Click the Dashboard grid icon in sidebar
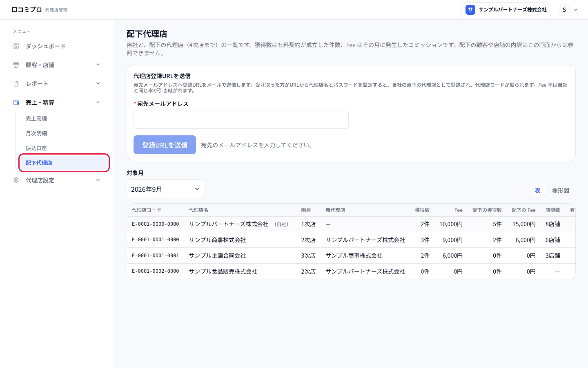The image size is (588, 368). tap(16, 46)
